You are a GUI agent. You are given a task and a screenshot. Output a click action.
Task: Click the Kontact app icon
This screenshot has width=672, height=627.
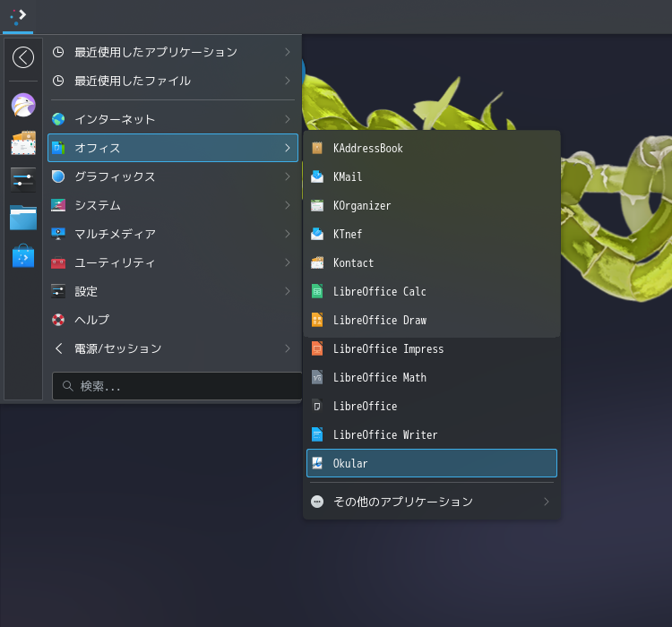[317, 262]
